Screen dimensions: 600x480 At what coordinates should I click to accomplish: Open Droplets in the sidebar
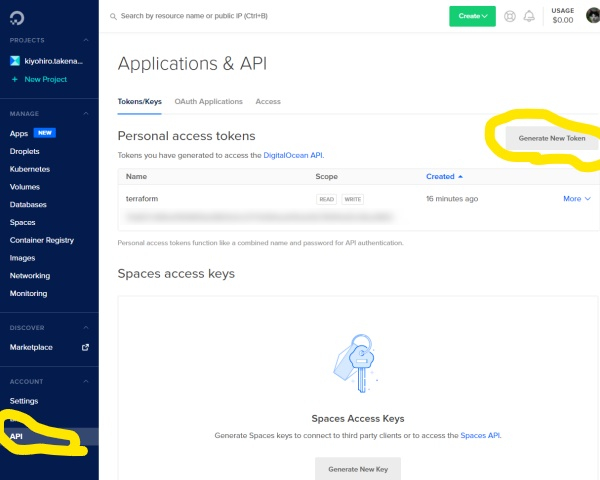tap(24, 151)
